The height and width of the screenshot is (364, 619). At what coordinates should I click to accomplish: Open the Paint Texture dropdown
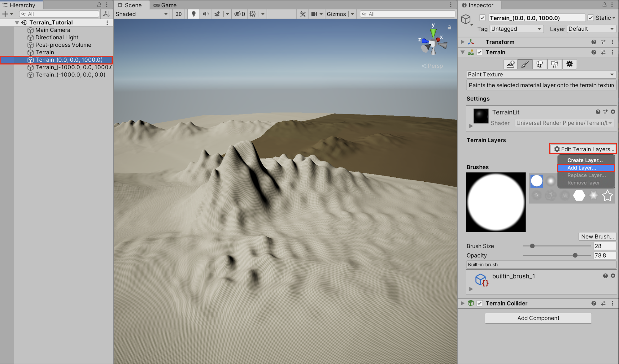coord(541,74)
